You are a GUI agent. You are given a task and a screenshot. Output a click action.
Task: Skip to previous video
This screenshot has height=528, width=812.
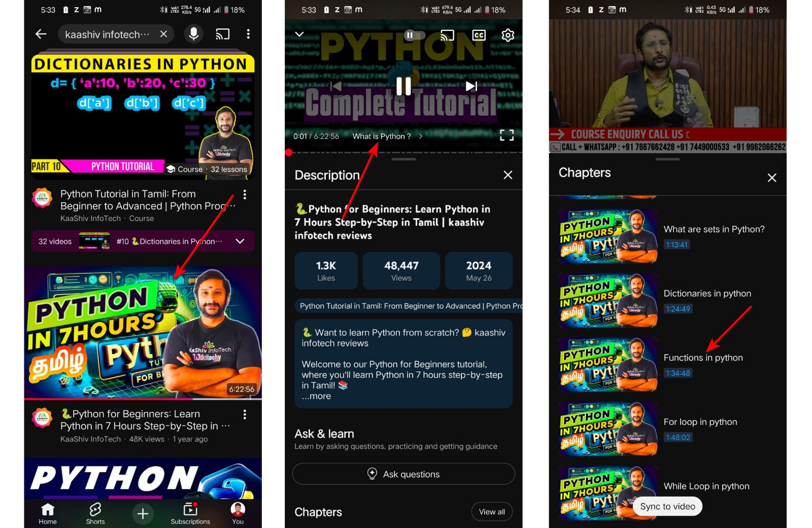point(335,86)
